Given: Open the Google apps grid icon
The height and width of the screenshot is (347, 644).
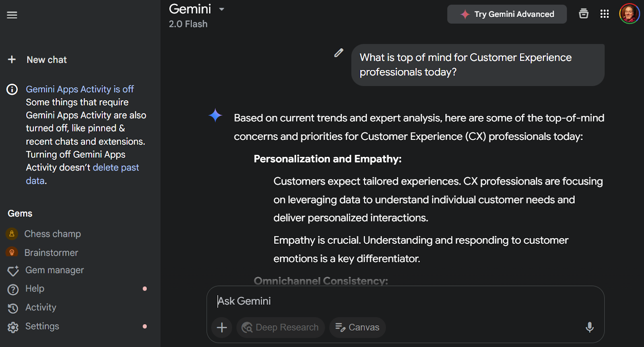Looking at the screenshot, I should pyautogui.click(x=604, y=14).
